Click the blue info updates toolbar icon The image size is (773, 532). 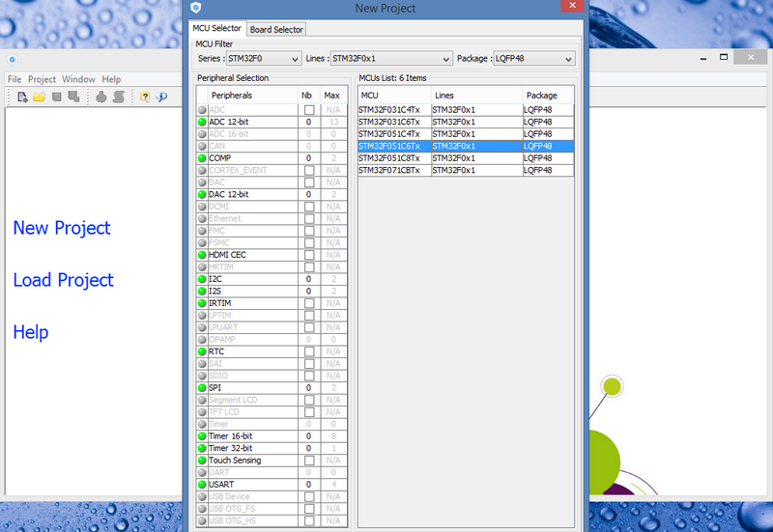tap(161, 98)
